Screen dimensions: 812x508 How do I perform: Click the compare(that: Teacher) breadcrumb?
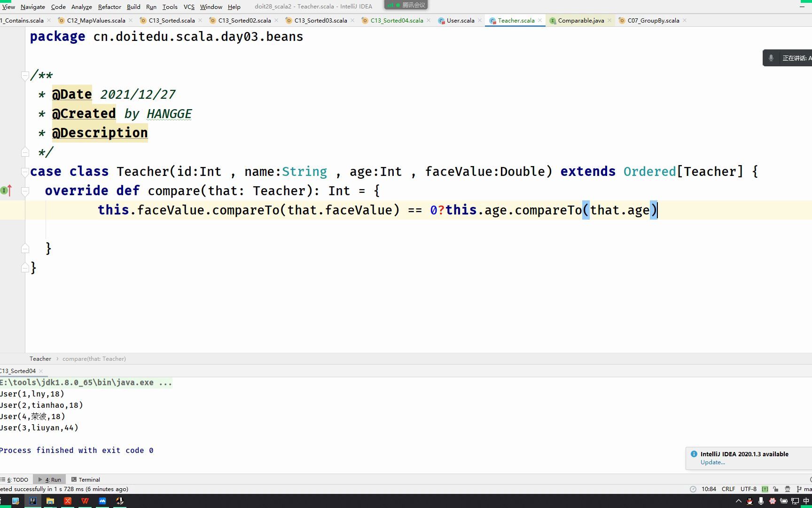tap(94, 359)
